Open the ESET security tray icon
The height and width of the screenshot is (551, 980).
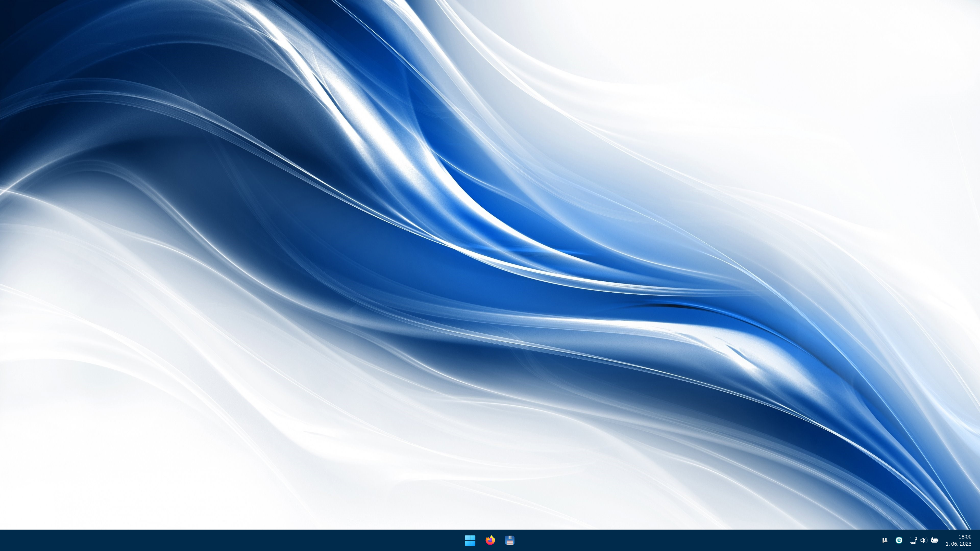coord(899,540)
